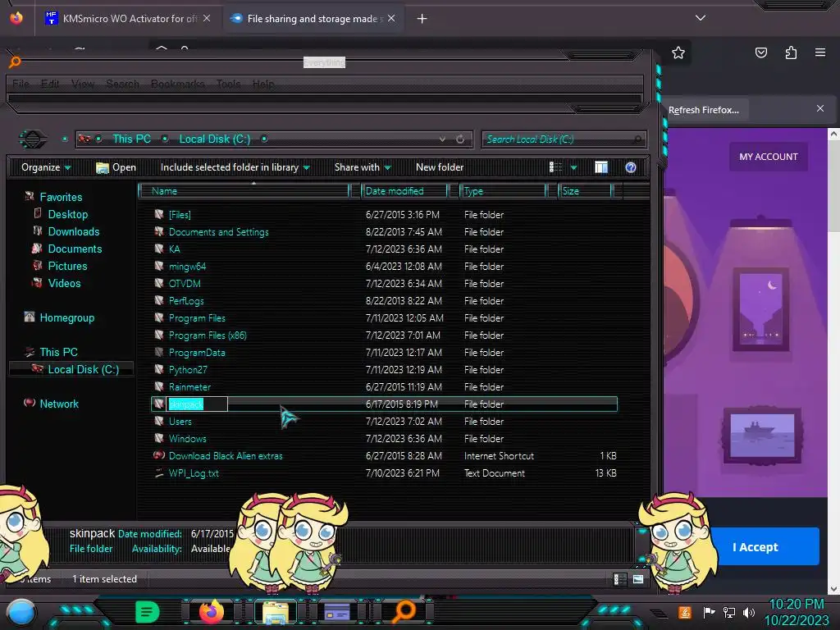This screenshot has height=630, width=840.
Task: Click the list all tabs chevron in Firefox
Action: coord(701,18)
